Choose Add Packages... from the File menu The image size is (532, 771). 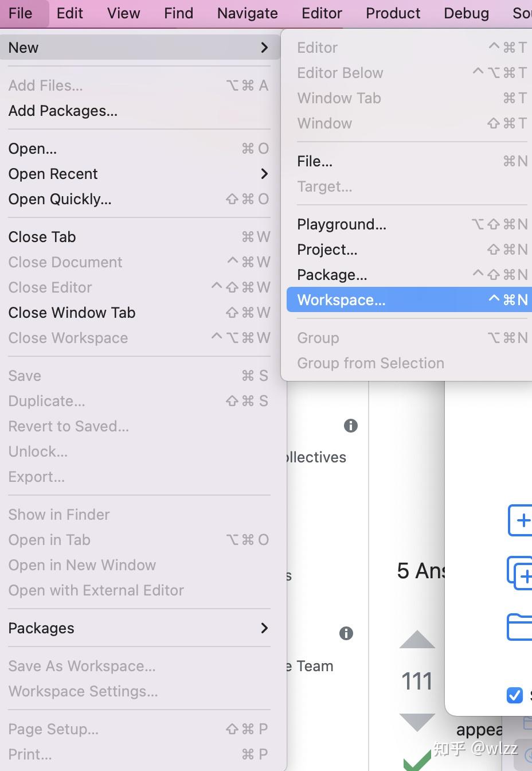pyautogui.click(x=63, y=111)
